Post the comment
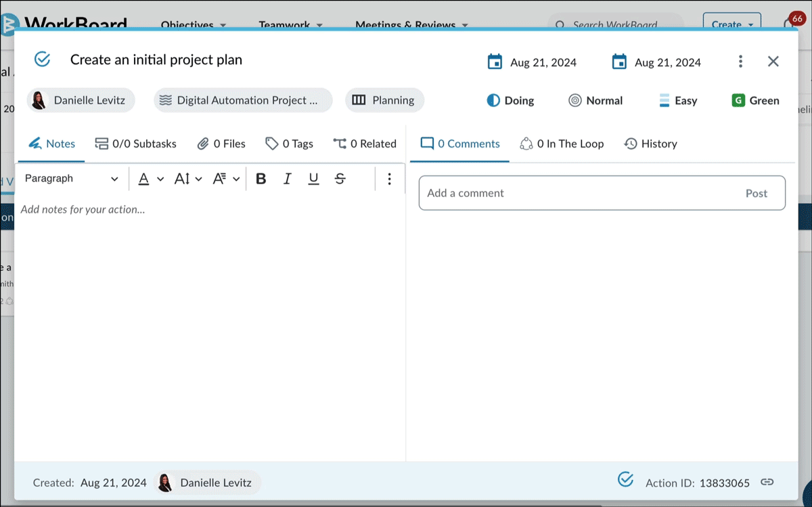The height and width of the screenshot is (507, 812). click(757, 193)
